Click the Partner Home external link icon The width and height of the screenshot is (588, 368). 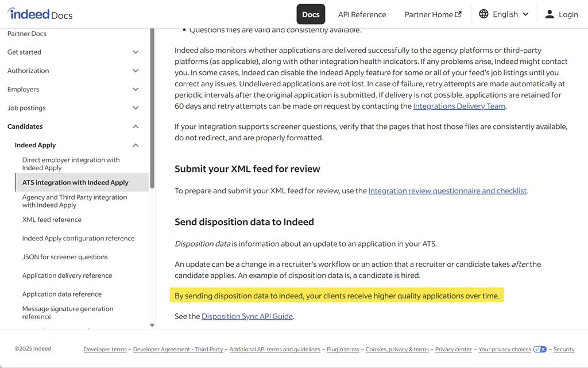tap(458, 14)
